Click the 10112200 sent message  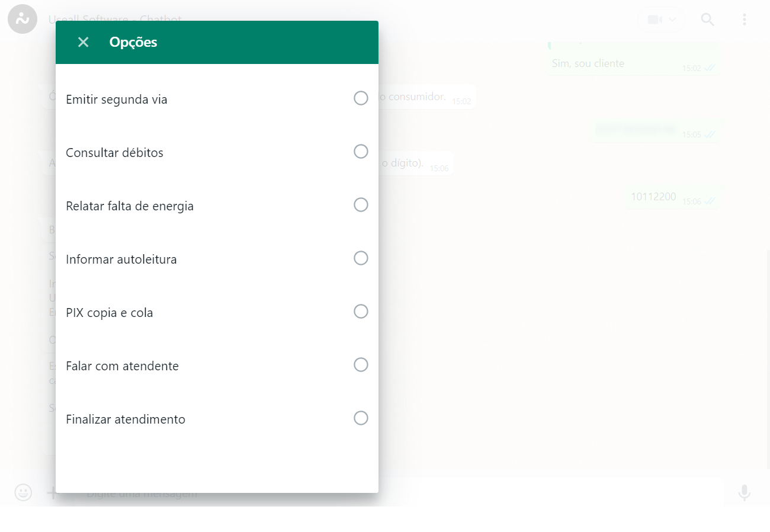pos(673,197)
